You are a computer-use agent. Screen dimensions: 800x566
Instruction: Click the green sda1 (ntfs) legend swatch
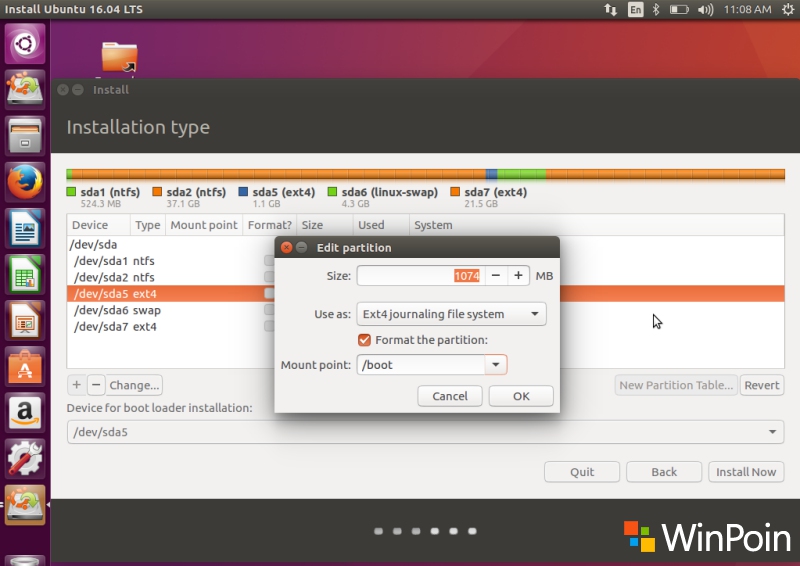coord(71,192)
